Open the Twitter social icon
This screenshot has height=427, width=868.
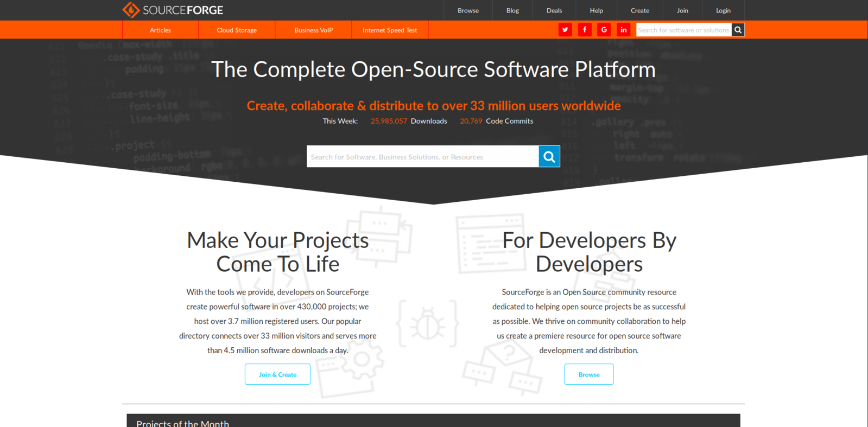click(x=565, y=30)
